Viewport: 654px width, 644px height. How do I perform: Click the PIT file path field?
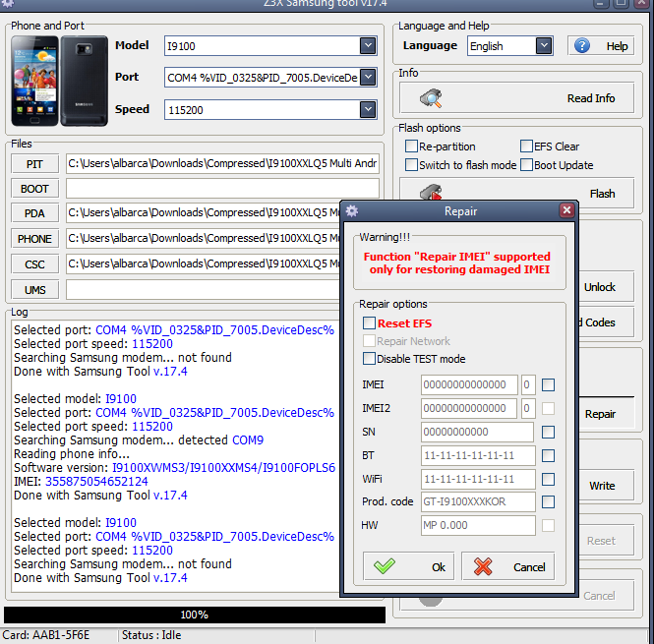(222, 163)
